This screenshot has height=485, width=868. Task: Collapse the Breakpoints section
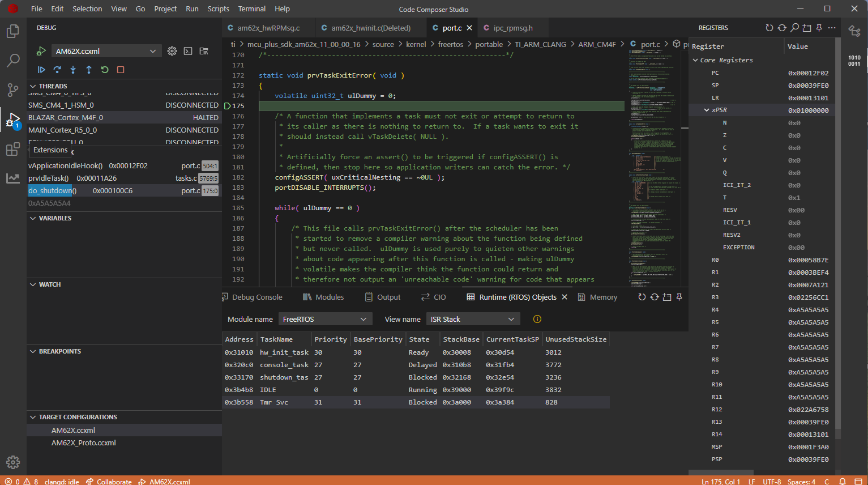[33, 351]
